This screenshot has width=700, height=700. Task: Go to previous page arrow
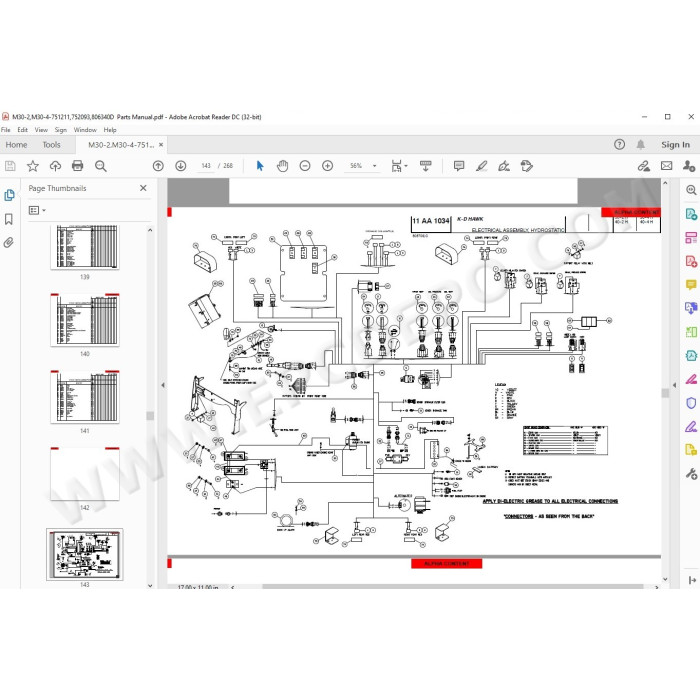point(158,166)
